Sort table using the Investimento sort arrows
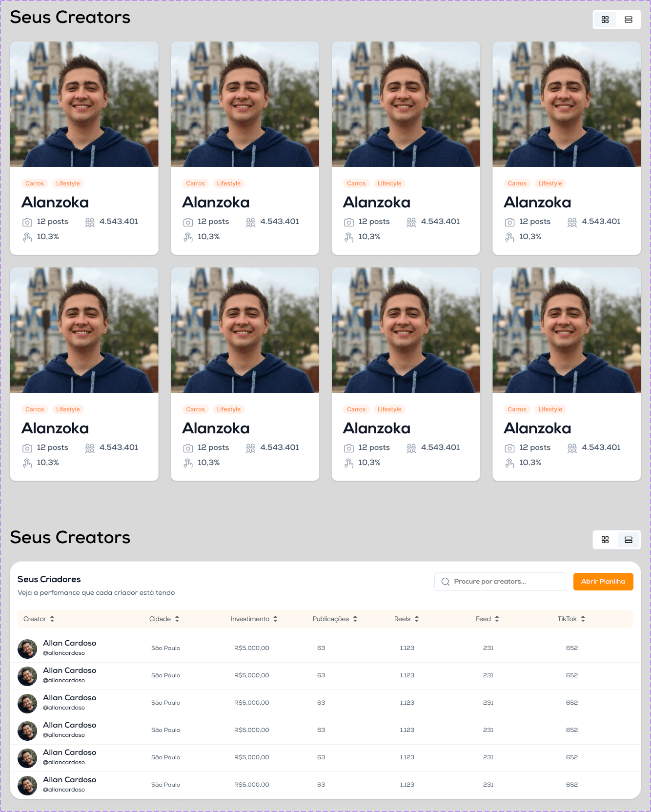This screenshot has width=651, height=812. point(275,619)
